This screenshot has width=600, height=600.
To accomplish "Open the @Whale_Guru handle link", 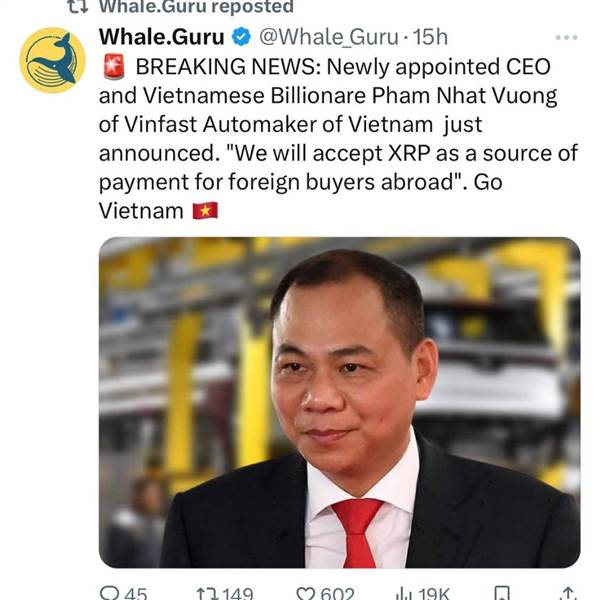I will (x=329, y=37).
